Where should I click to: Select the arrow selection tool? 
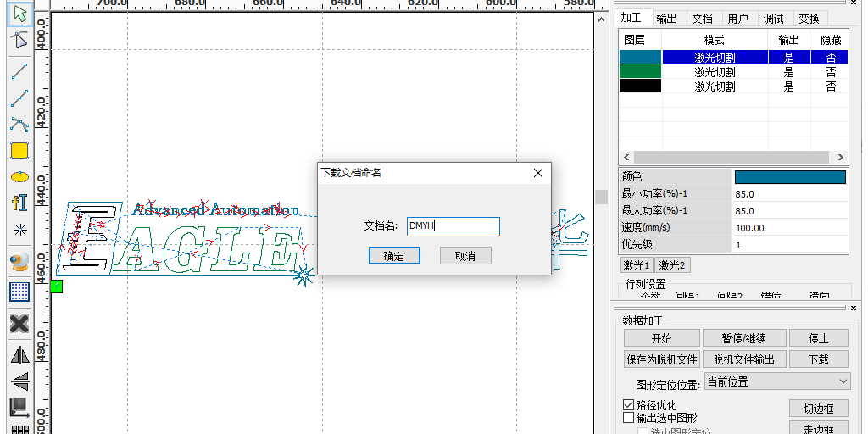tap(20, 14)
